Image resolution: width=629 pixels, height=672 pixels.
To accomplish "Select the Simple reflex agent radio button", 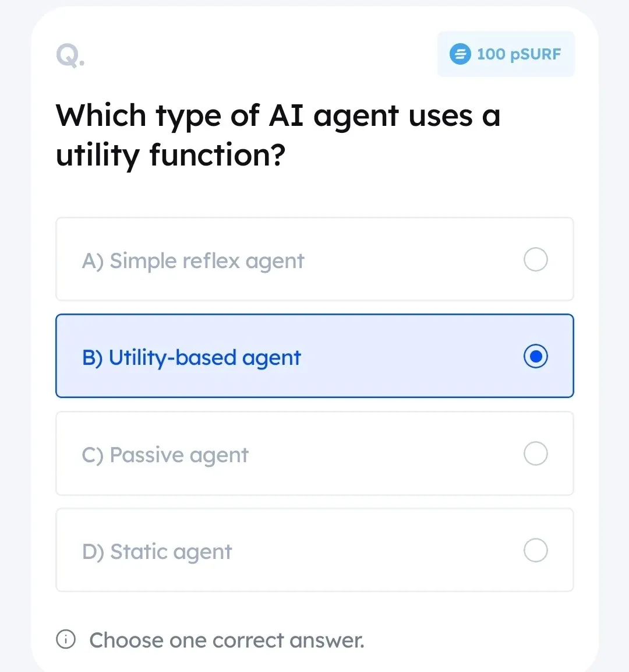I will pos(535,259).
